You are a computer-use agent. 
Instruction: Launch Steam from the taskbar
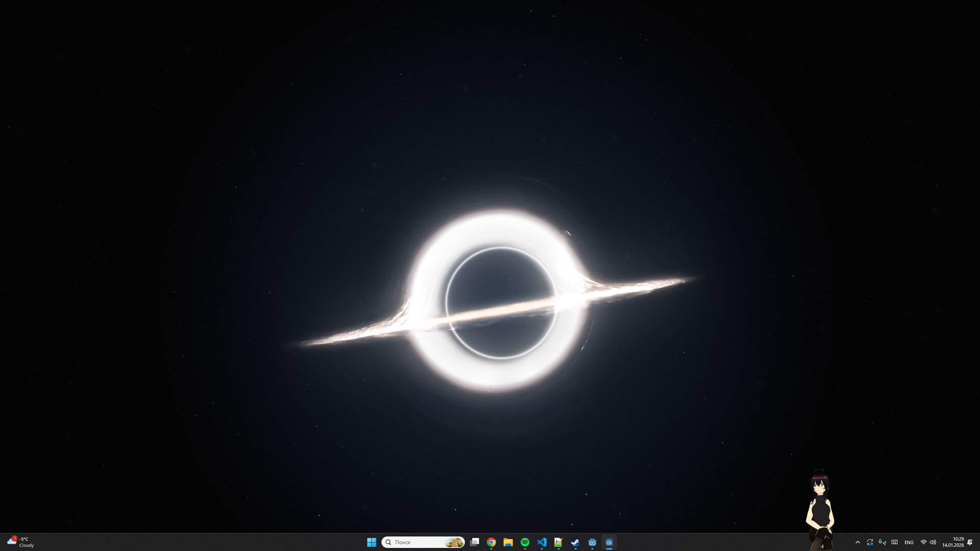click(x=575, y=542)
